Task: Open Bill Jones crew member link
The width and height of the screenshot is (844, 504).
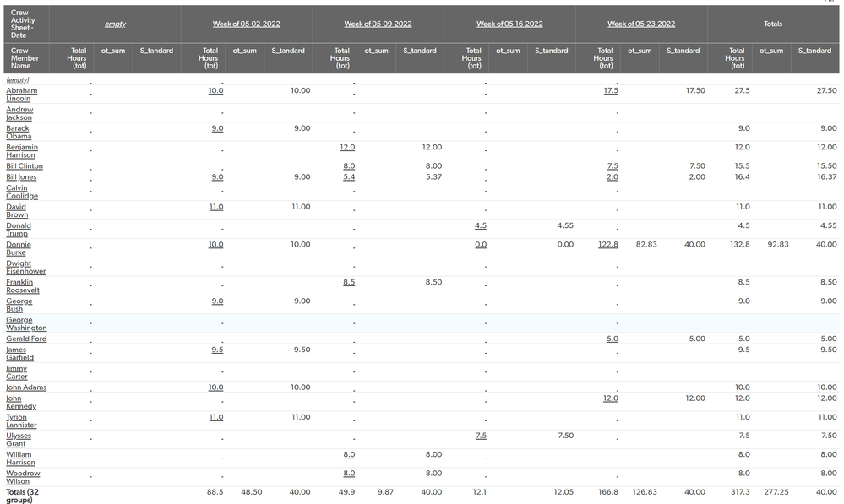Action: (x=21, y=177)
